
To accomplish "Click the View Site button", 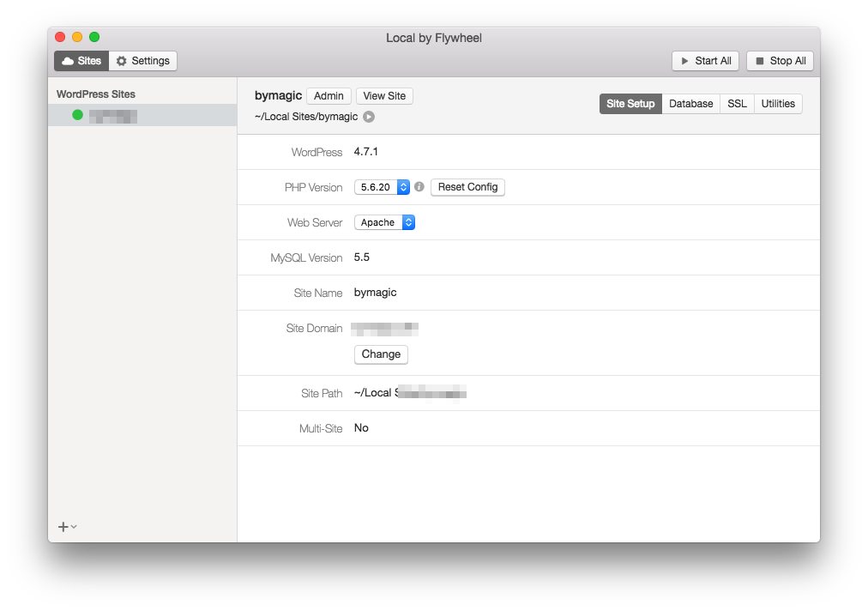I will tap(384, 96).
